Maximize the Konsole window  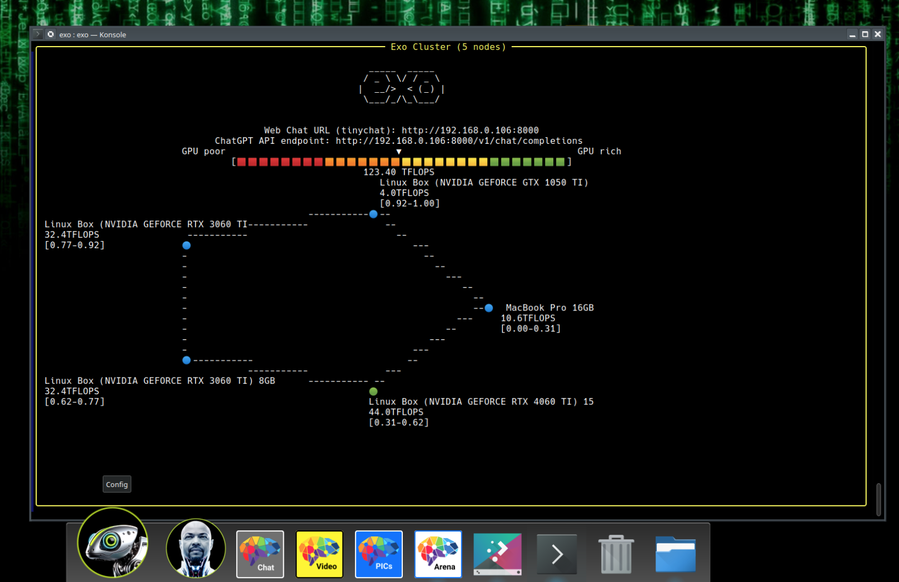865,34
